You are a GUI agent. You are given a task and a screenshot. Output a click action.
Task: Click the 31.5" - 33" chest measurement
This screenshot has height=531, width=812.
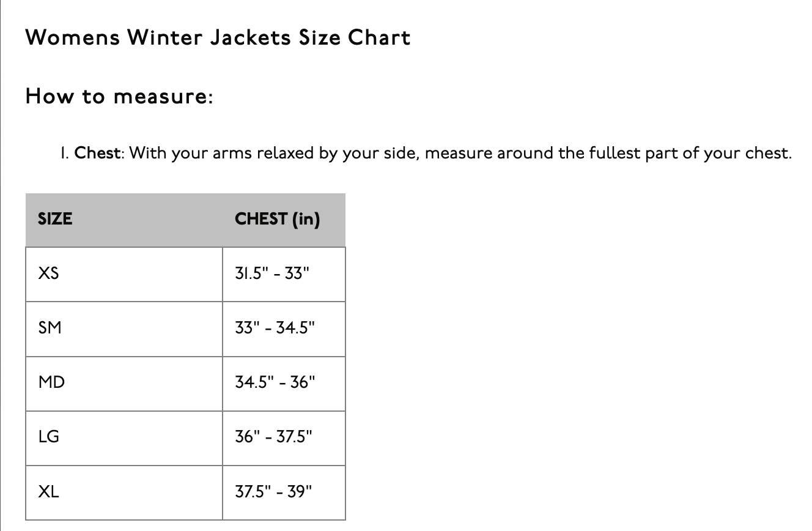[272, 273]
